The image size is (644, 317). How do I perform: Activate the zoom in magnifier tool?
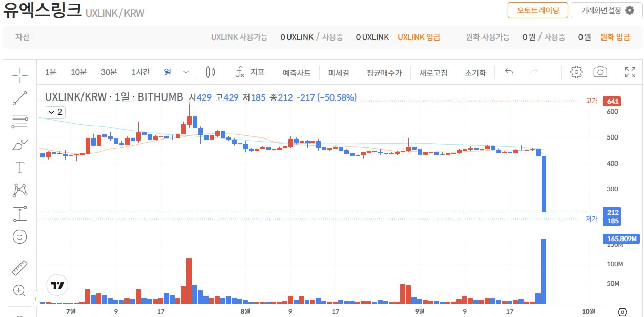pos(20,291)
